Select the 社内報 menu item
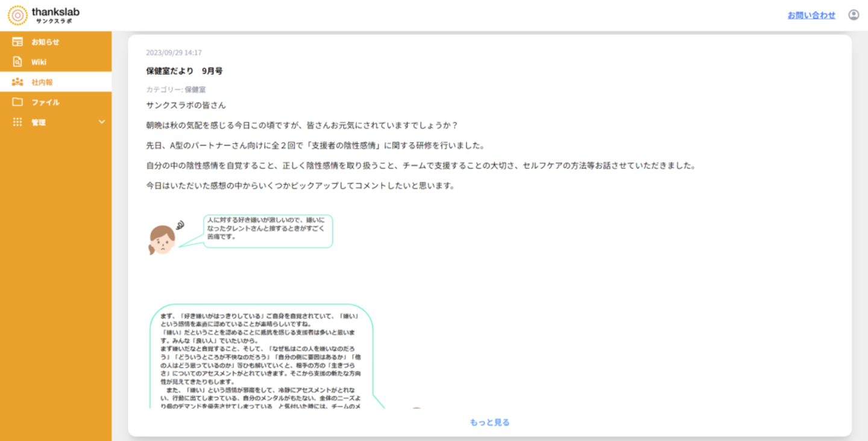This screenshot has width=868, height=441. pyautogui.click(x=55, y=82)
